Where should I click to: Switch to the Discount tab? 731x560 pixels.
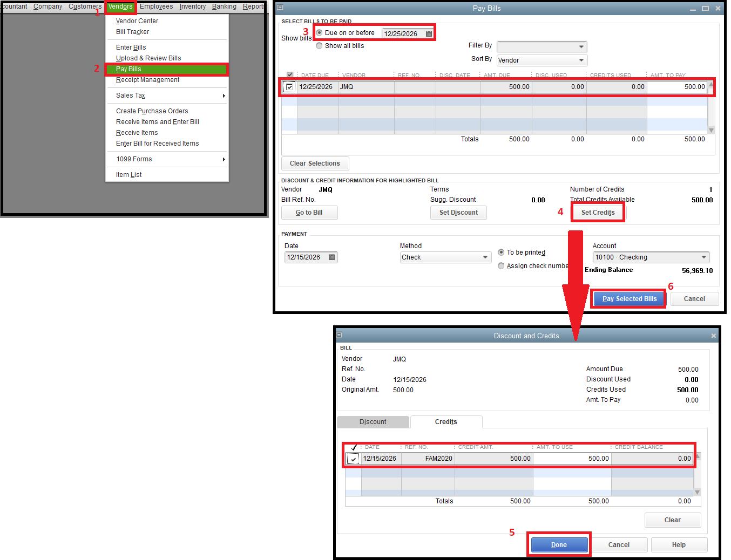[373, 421]
